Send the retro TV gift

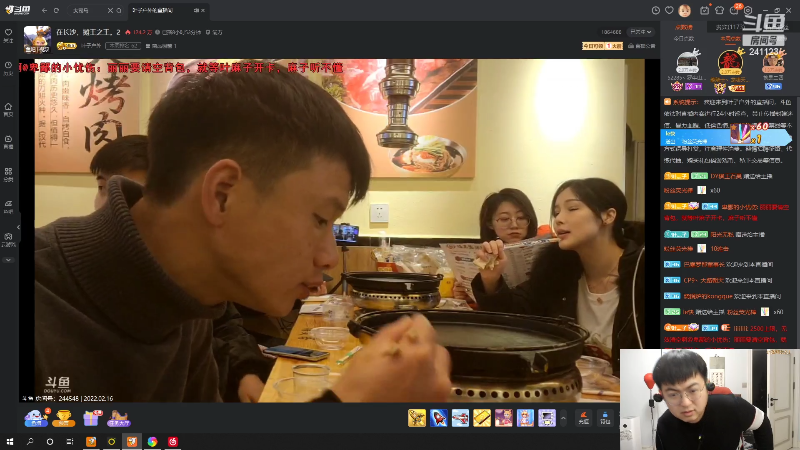tap(547, 418)
